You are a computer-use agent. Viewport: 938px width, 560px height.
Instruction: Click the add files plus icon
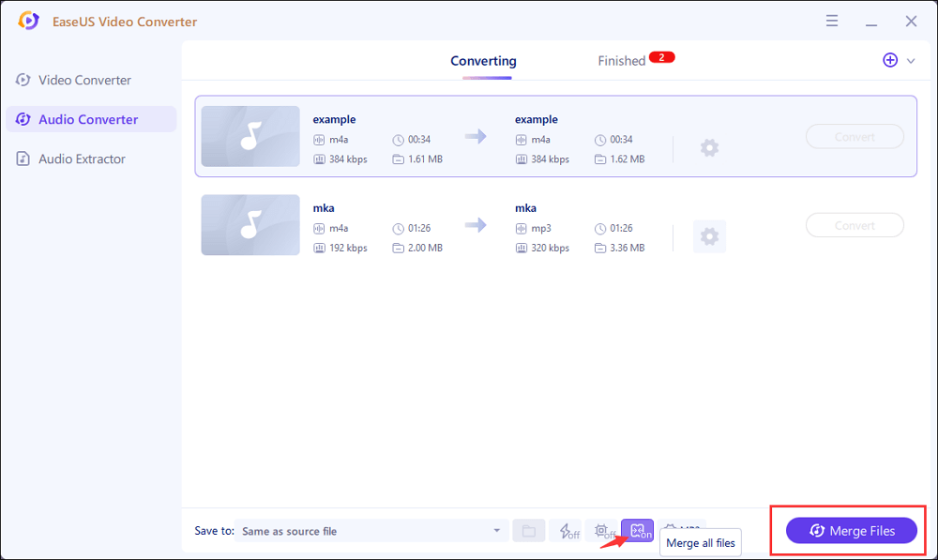(890, 60)
